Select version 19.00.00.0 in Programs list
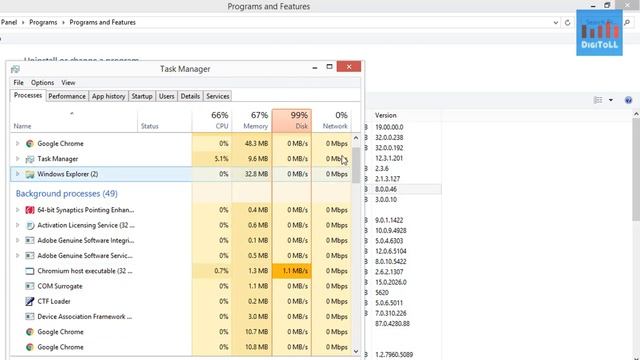This screenshot has width=640, height=360. (389, 127)
